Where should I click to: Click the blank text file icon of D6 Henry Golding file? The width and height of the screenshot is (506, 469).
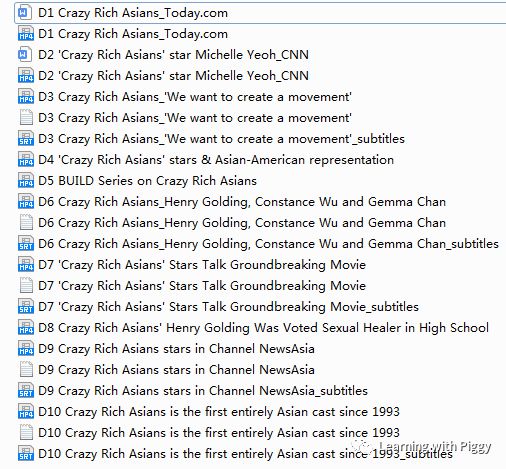pyautogui.click(x=26, y=223)
